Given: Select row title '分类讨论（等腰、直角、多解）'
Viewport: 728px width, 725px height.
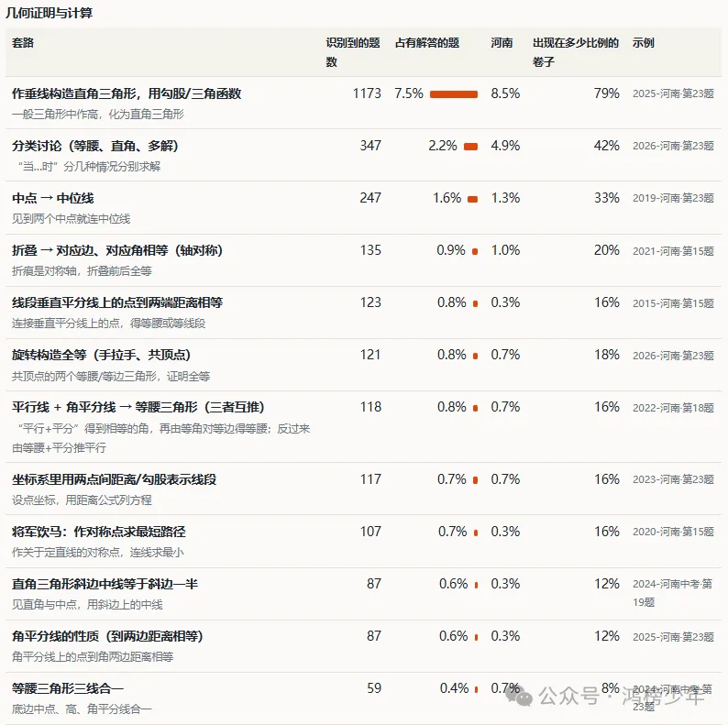Looking at the screenshot, I should (95, 146).
